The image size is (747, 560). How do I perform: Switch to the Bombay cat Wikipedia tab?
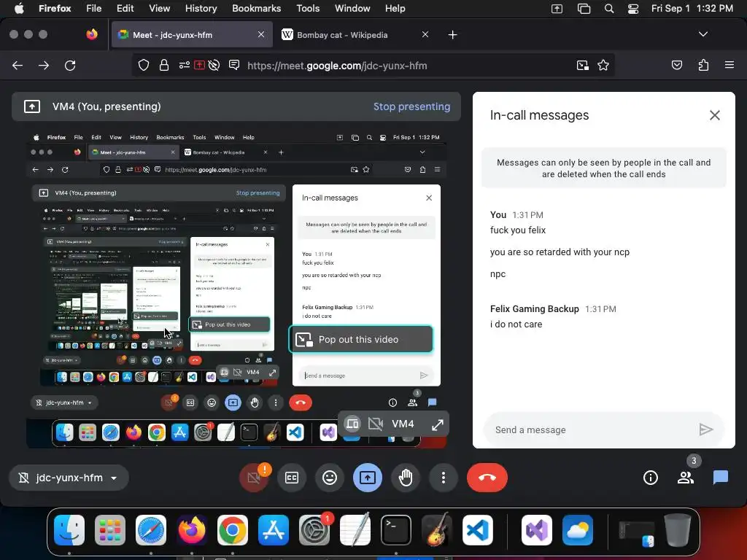click(x=342, y=35)
